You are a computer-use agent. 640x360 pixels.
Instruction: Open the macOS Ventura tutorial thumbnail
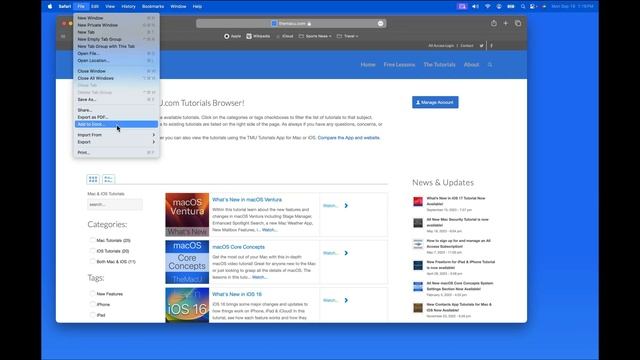tap(187, 214)
